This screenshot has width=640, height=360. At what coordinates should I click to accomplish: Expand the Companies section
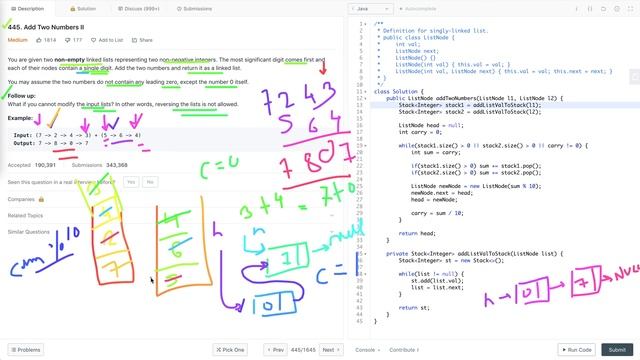pos(21,199)
